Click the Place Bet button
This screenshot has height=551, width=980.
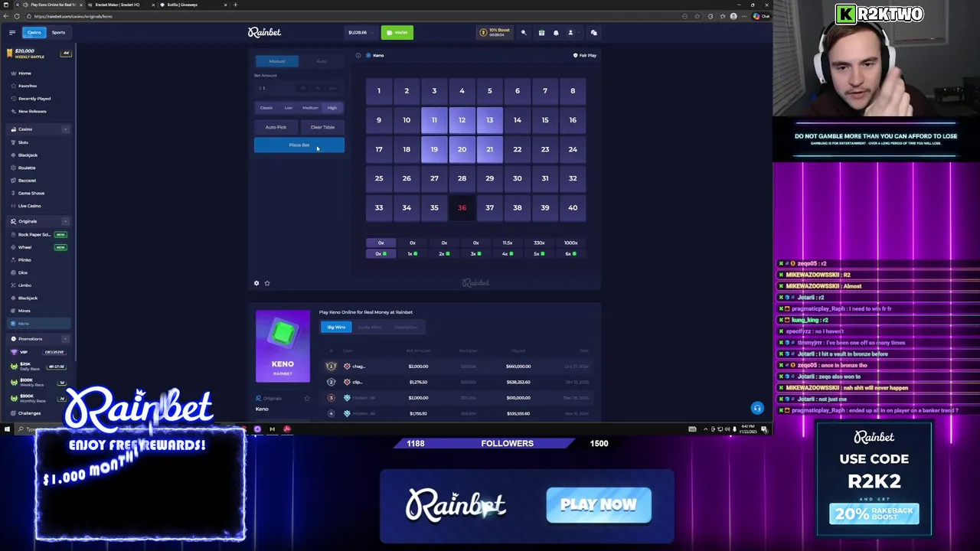tap(299, 145)
